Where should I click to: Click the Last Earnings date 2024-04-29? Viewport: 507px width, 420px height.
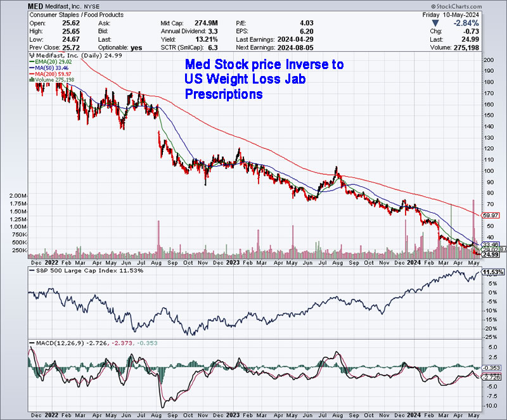point(295,39)
